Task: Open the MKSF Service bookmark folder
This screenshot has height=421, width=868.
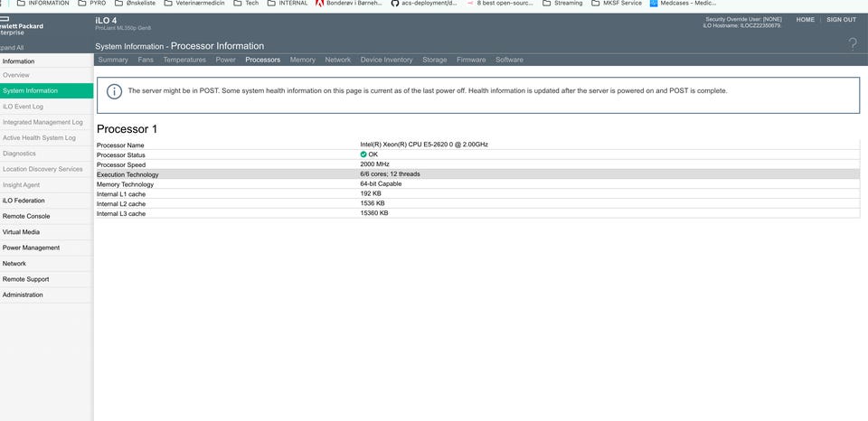Action: point(617,3)
